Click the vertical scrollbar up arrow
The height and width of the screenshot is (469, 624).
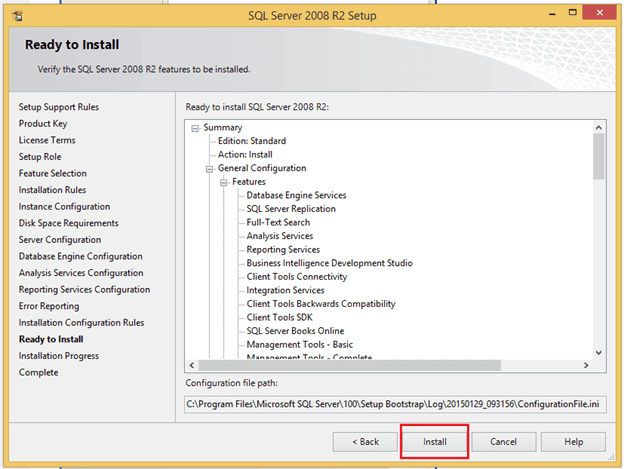coord(598,127)
